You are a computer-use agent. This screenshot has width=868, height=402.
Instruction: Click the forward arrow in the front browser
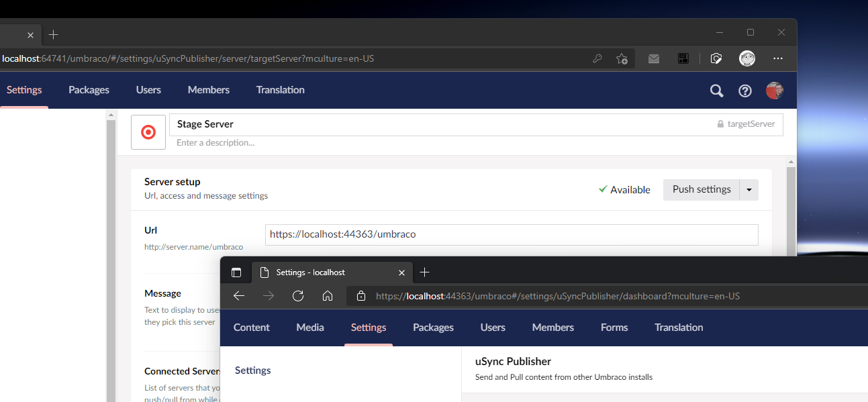(269, 296)
